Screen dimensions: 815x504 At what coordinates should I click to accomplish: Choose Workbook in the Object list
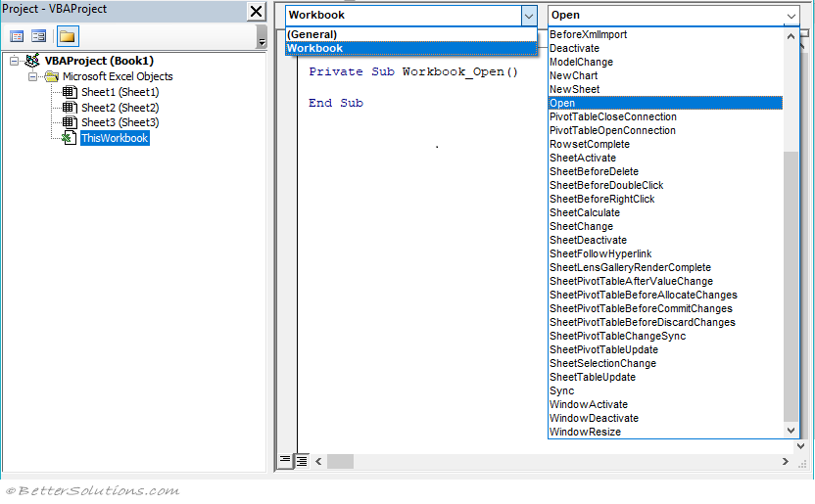coord(411,48)
